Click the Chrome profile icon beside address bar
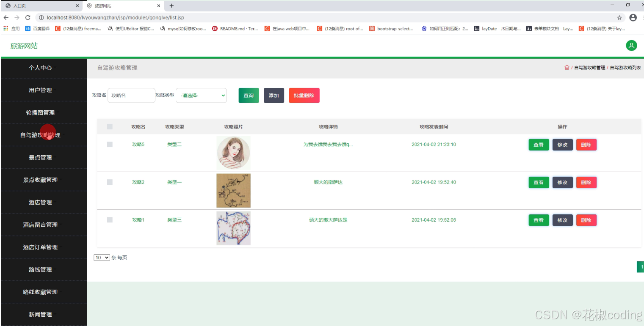644x326 pixels. click(633, 18)
